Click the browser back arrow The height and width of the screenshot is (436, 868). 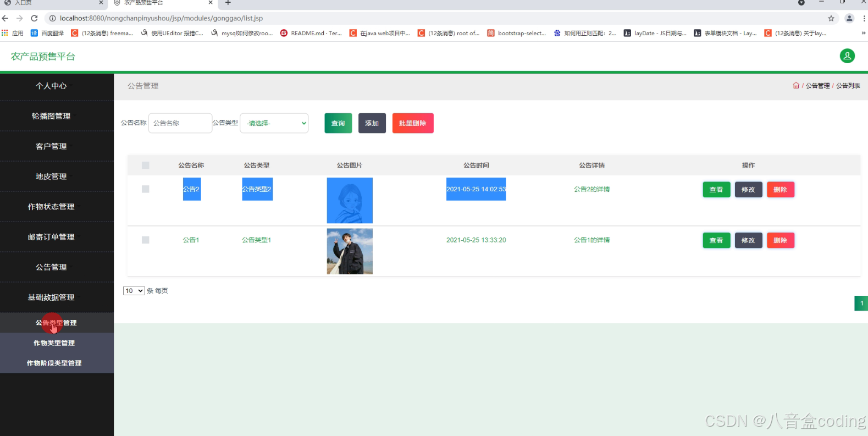coord(5,18)
